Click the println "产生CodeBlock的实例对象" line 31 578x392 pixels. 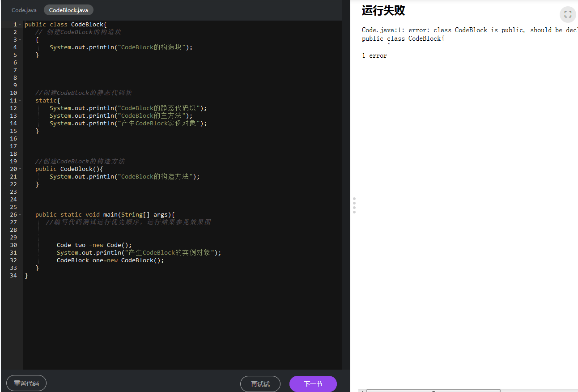point(139,253)
